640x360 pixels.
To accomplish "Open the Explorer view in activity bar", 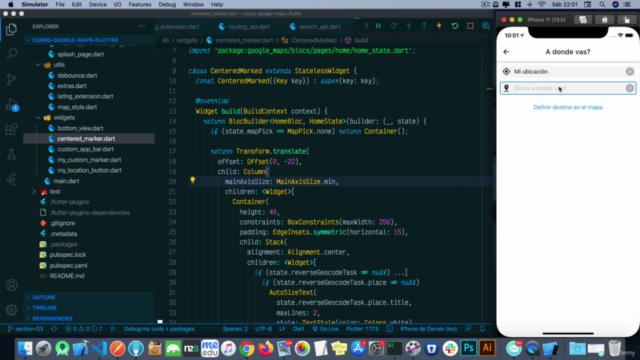I will (x=11, y=29).
